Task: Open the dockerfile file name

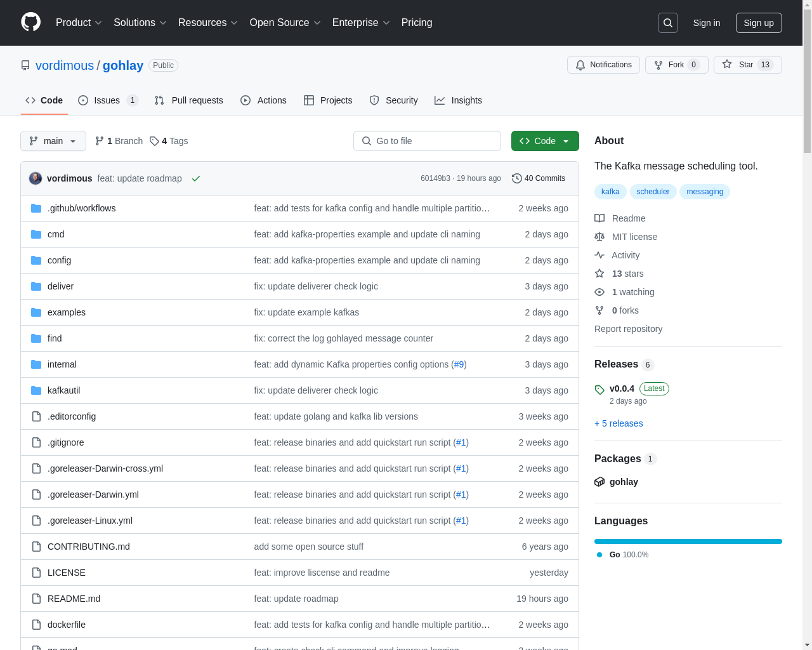Action: click(67, 625)
